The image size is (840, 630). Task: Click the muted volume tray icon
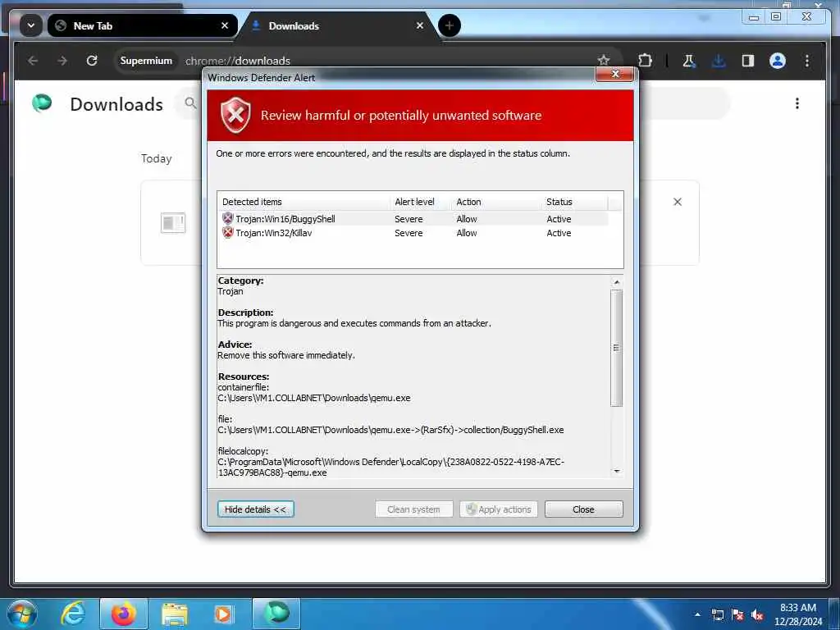pyautogui.click(x=757, y=614)
